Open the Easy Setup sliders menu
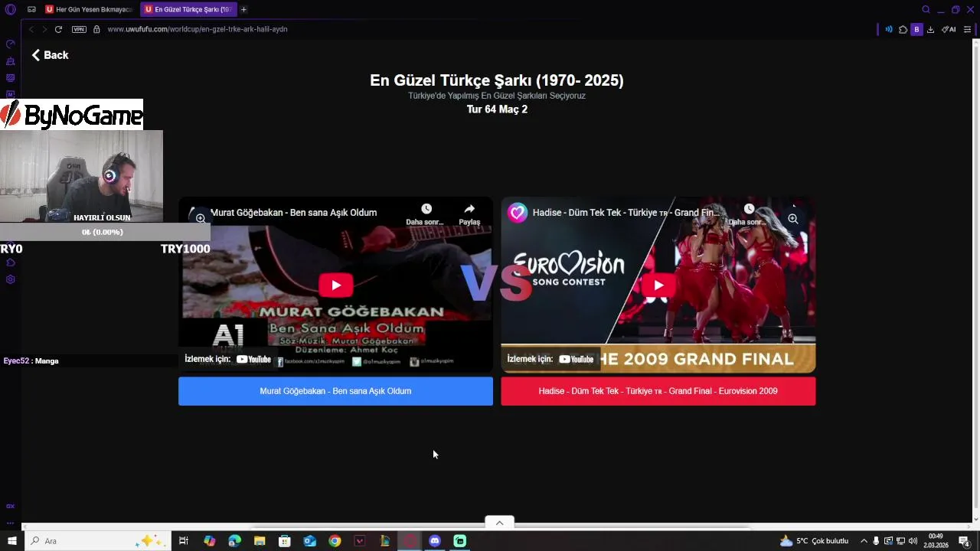The height and width of the screenshot is (551, 980). pyautogui.click(x=967, y=29)
